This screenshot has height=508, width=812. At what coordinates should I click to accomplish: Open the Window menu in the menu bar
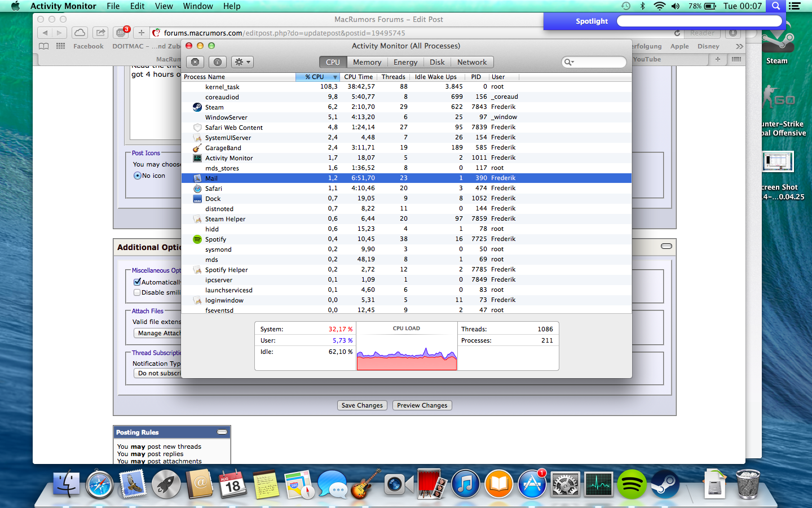coord(198,6)
